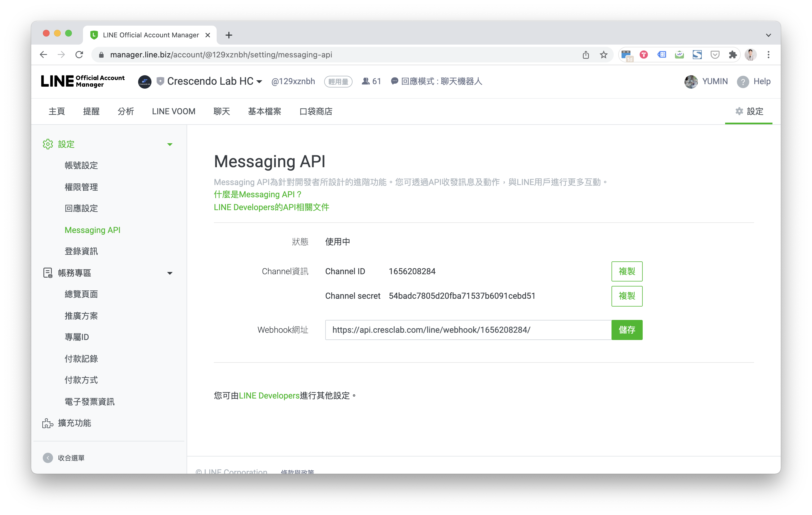Image resolution: width=812 pixels, height=515 pixels.
Task: Click the share page icon in address bar
Action: (586, 55)
